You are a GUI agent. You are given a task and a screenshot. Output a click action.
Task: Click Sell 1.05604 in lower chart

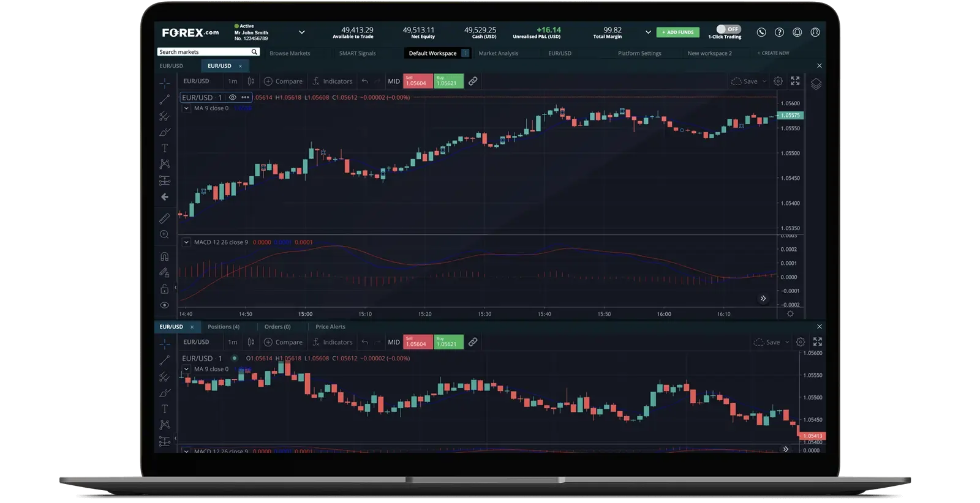(418, 342)
